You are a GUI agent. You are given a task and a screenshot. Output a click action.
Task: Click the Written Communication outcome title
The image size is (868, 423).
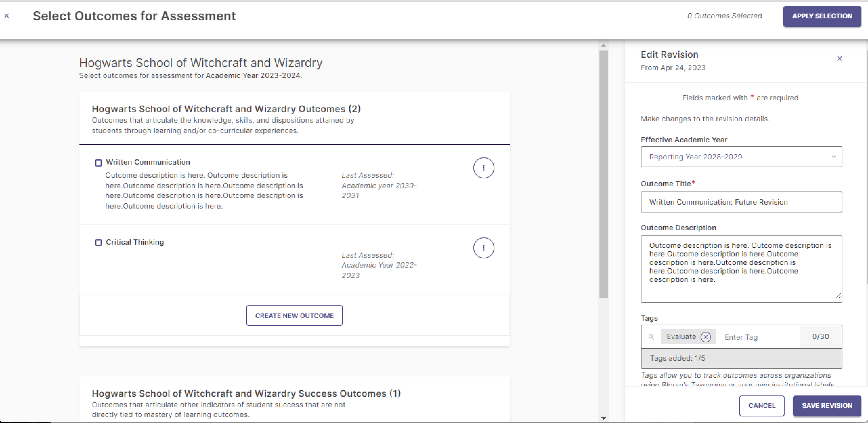[x=148, y=162]
